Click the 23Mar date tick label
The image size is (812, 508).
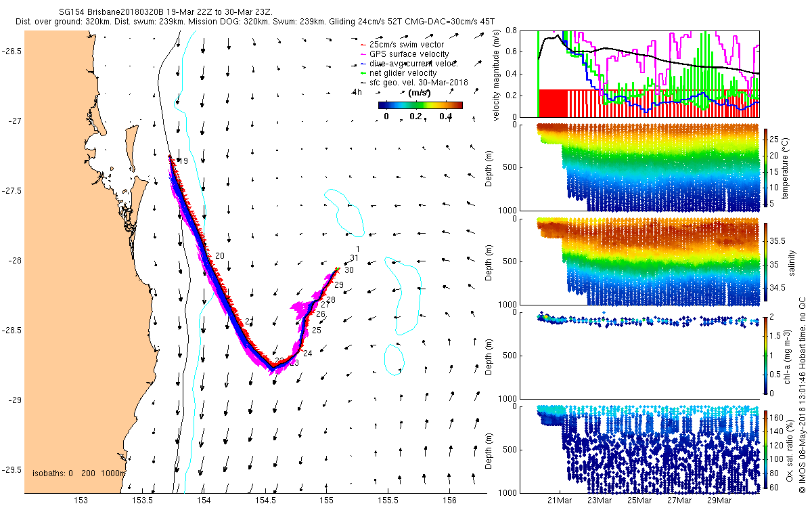600,501
